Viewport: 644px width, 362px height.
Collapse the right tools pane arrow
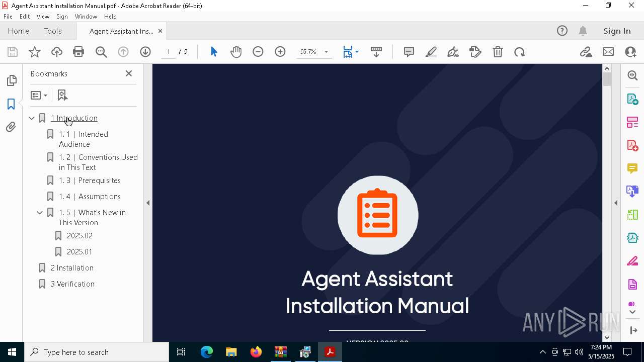tap(616, 203)
